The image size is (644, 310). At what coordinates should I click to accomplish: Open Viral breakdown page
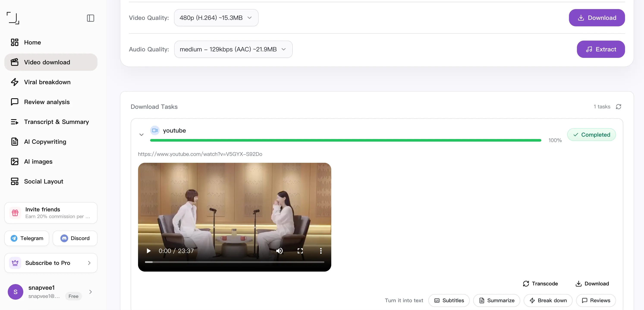point(51,82)
